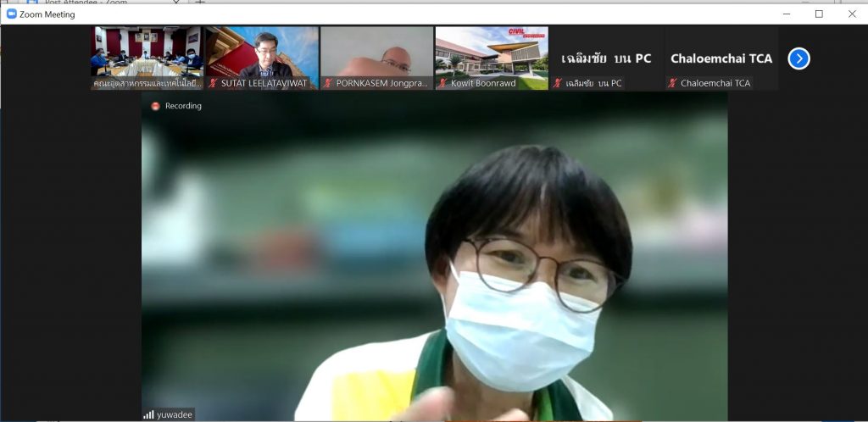This screenshot has height=422, width=868.
Task: Click muted mic icon for Kowit Boonrawd
Action: coord(442,84)
